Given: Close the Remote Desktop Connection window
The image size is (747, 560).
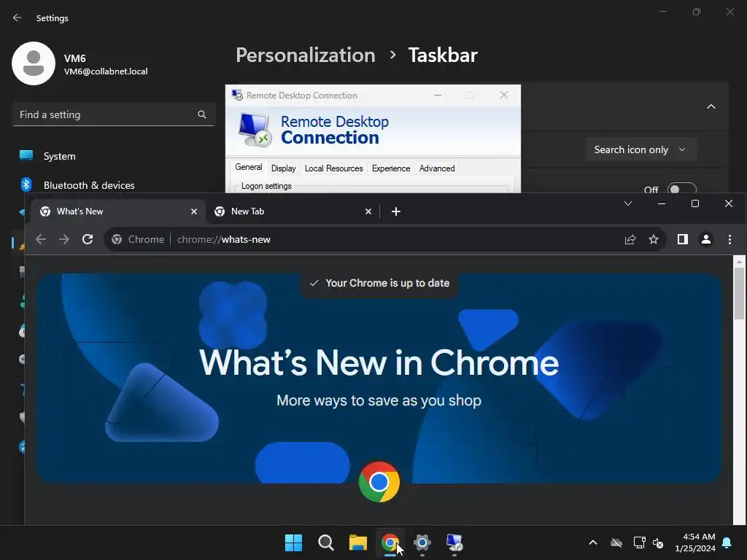Looking at the screenshot, I should [x=503, y=96].
